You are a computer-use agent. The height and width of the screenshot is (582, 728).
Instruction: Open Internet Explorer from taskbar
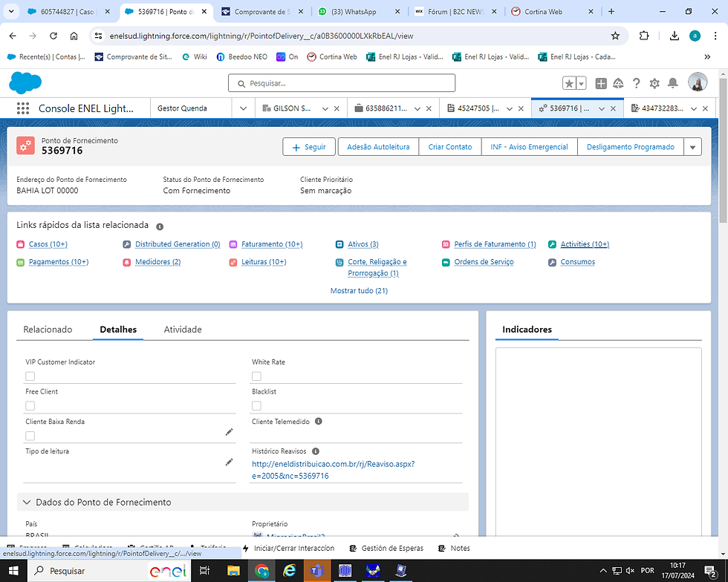tap(289, 570)
